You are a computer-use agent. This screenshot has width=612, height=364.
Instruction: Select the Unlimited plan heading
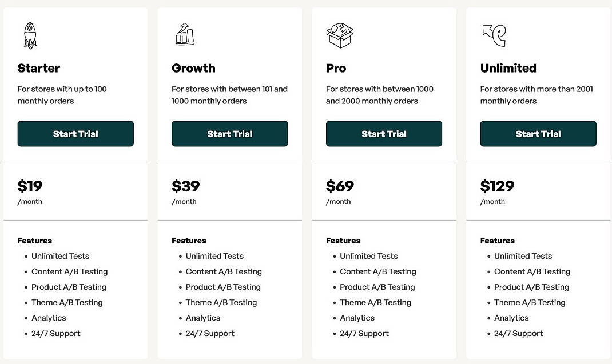(508, 68)
